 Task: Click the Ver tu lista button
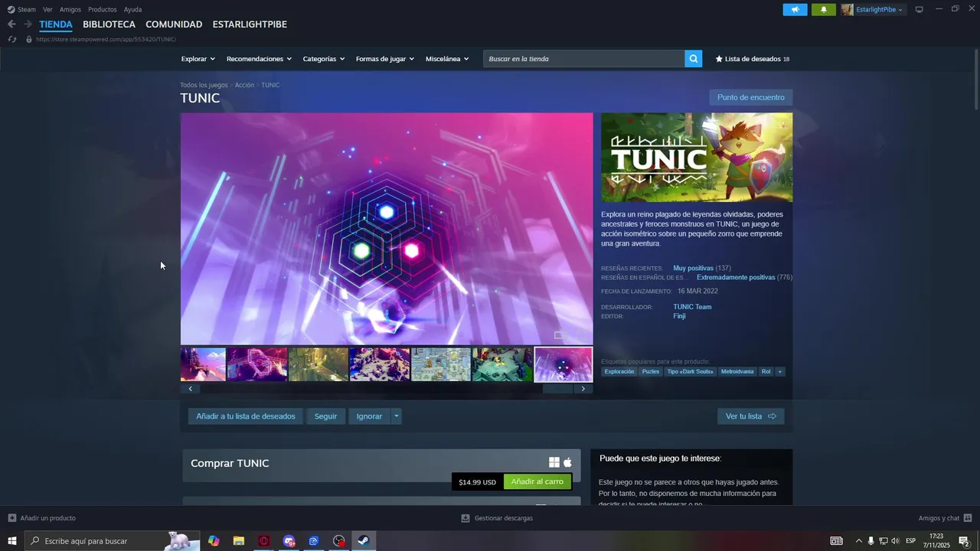(750, 416)
